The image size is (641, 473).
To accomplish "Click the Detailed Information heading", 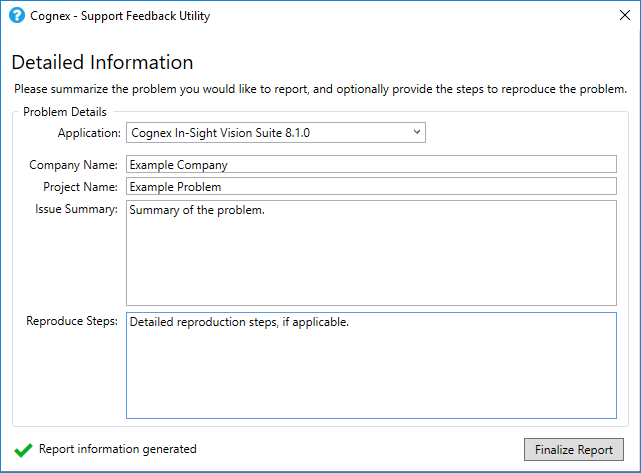I will tap(102, 63).
